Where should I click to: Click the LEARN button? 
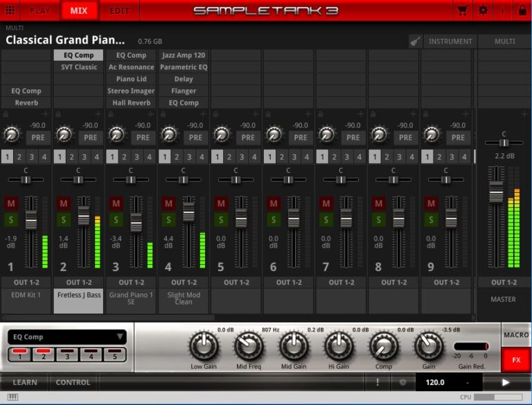tap(25, 382)
